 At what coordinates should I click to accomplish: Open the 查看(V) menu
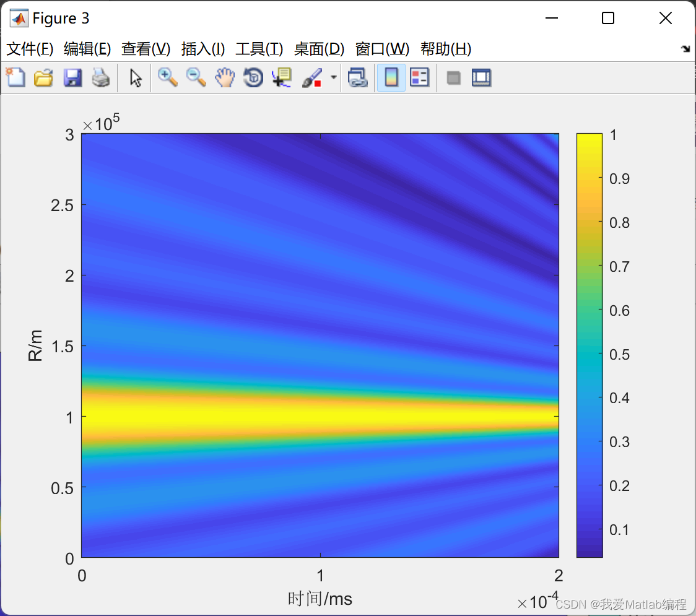(x=146, y=49)
